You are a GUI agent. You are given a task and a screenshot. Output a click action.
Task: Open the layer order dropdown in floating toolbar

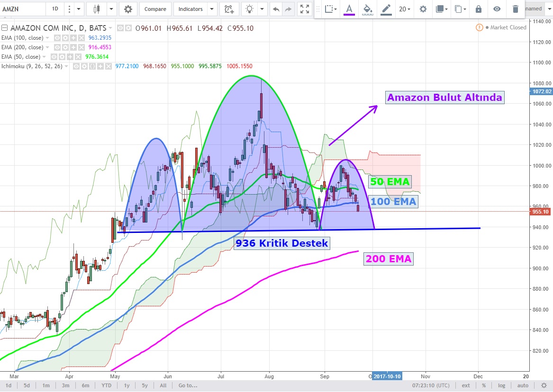[x=441, y=9]
